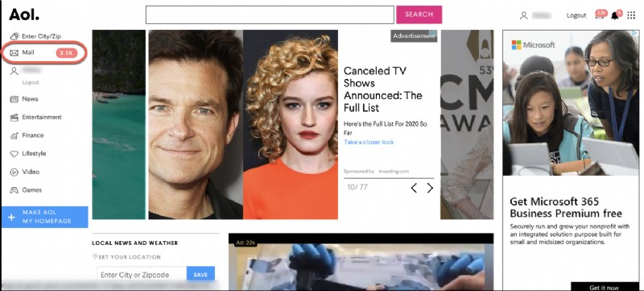
Task: Click the Games controller icon
Action: tap(14, 190)
